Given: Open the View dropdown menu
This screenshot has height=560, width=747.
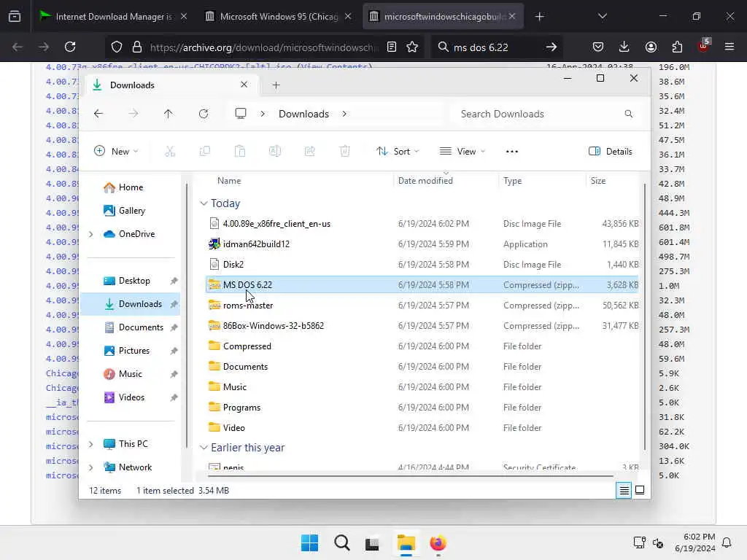Looking at the screenshot, I should click(462, 152).
